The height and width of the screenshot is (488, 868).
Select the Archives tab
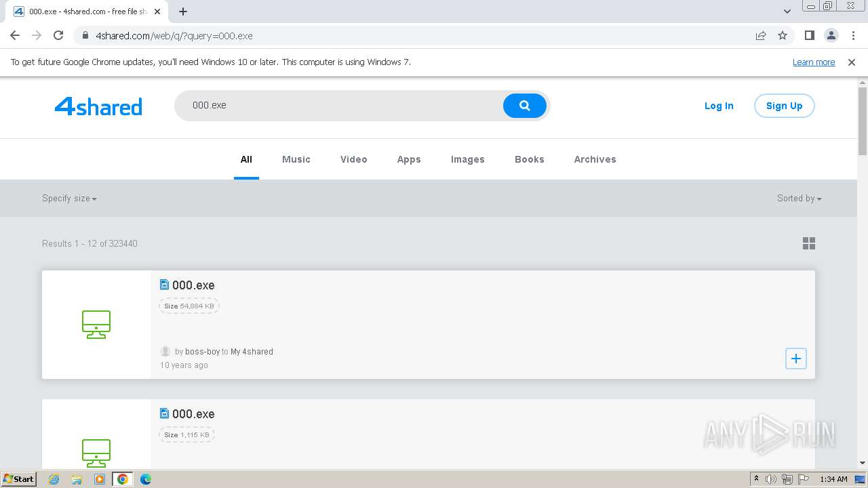point(595,159)
